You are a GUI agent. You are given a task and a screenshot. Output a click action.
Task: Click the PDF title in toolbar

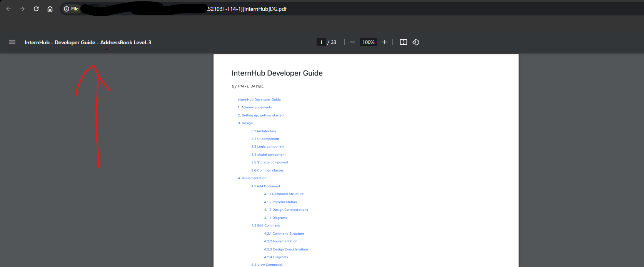point(88,42)
